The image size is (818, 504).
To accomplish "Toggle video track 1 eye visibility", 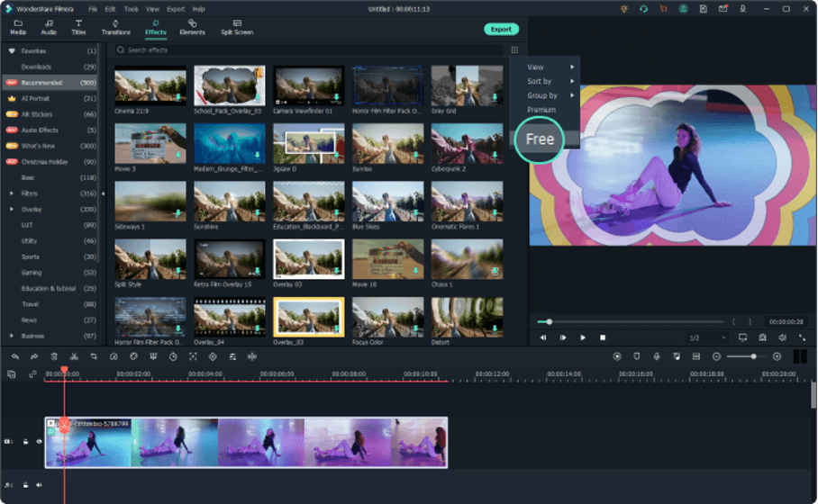I will tap(39, 442).
